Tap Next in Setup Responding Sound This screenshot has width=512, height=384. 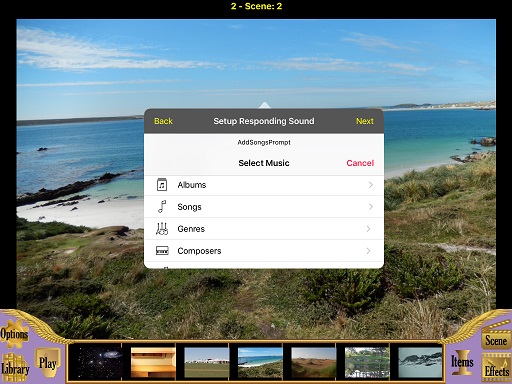coord(365,121)
